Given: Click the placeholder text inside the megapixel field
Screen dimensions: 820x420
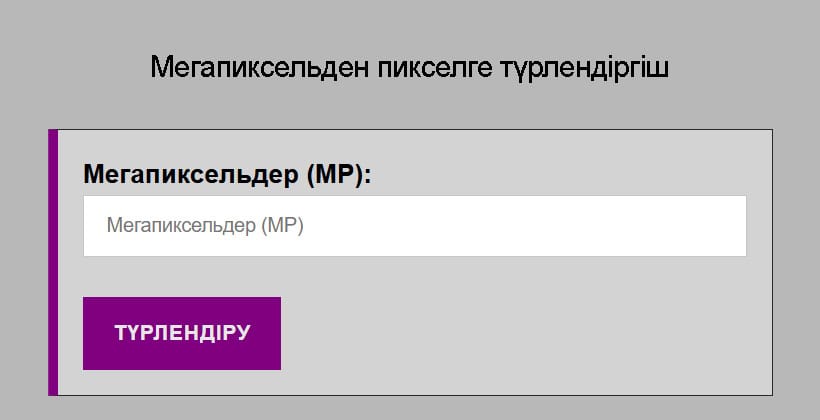Looking at the screenshot, I should tap(204, 226).
